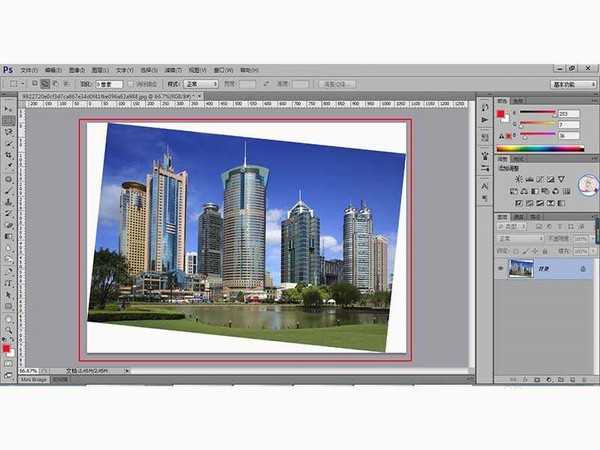Viewport: 600px width, 450px height.
Task: Click the Photoshop Ps logo icon
Action: (x=8, y=70)
